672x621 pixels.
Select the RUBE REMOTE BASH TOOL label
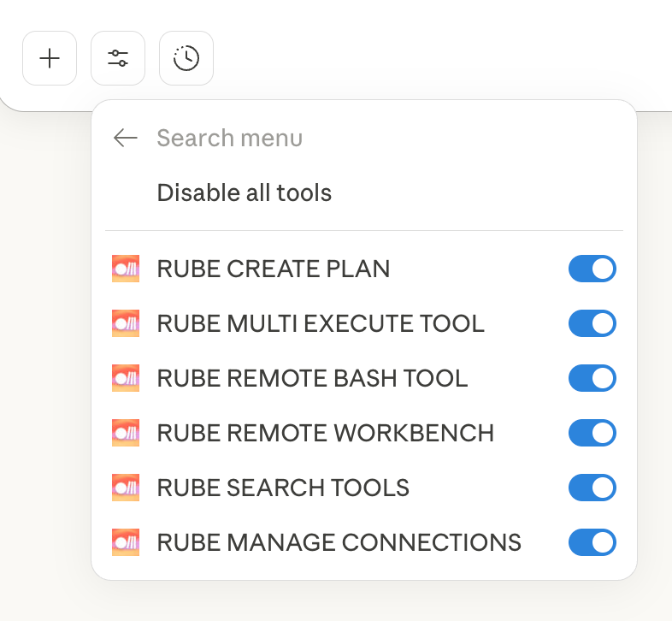[x=312, y=378]
